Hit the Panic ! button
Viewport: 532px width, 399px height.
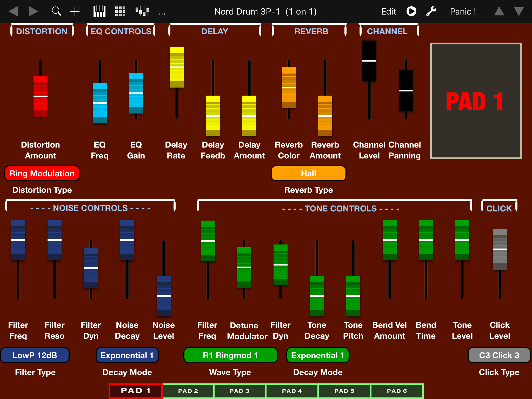463,11
